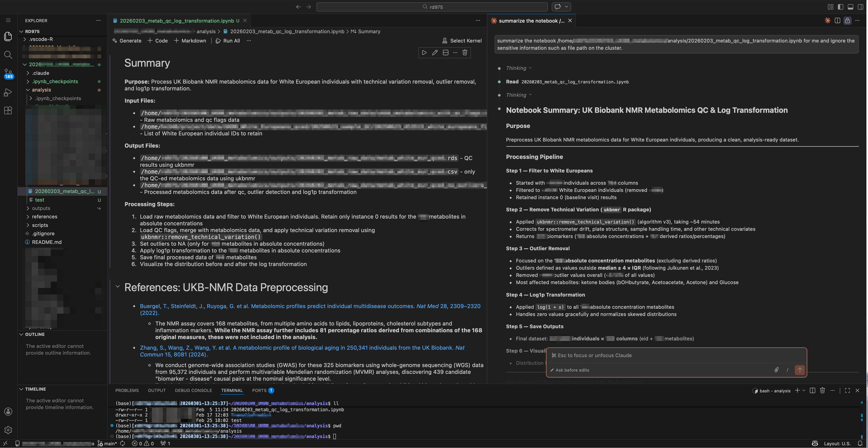Switch to the OUTPUT tab
868x448 pixels.
coord(157,390)
